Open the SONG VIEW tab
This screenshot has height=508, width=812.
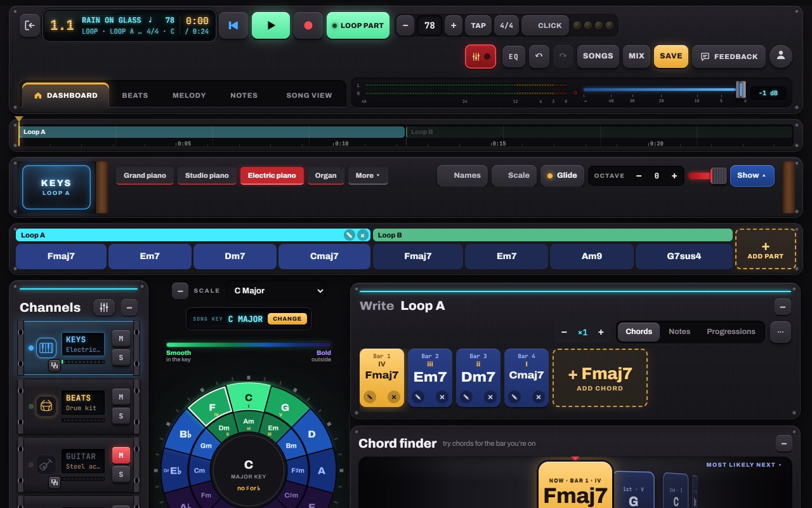point(309,95)
